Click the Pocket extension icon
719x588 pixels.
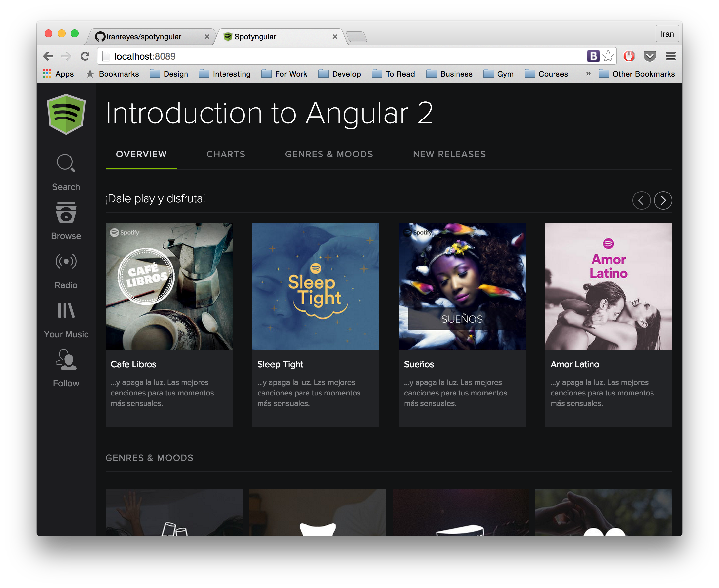tap(650, 56)
